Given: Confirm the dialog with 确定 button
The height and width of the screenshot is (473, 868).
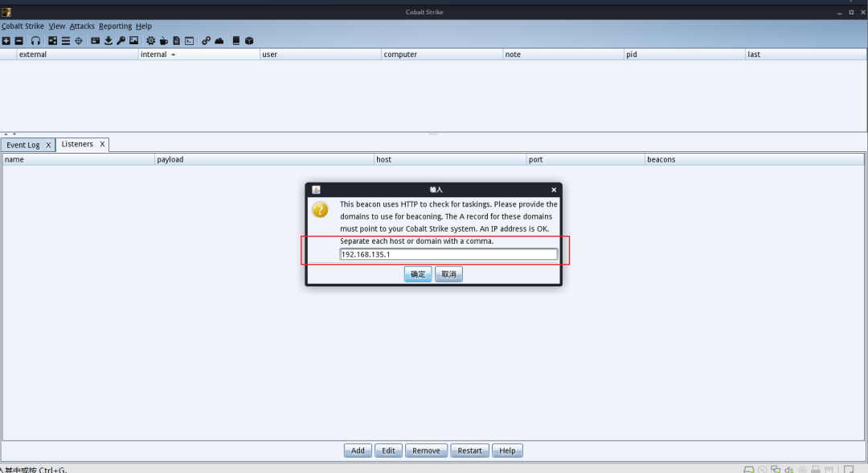Looking at the screenshot, I should tap(418, 274).
